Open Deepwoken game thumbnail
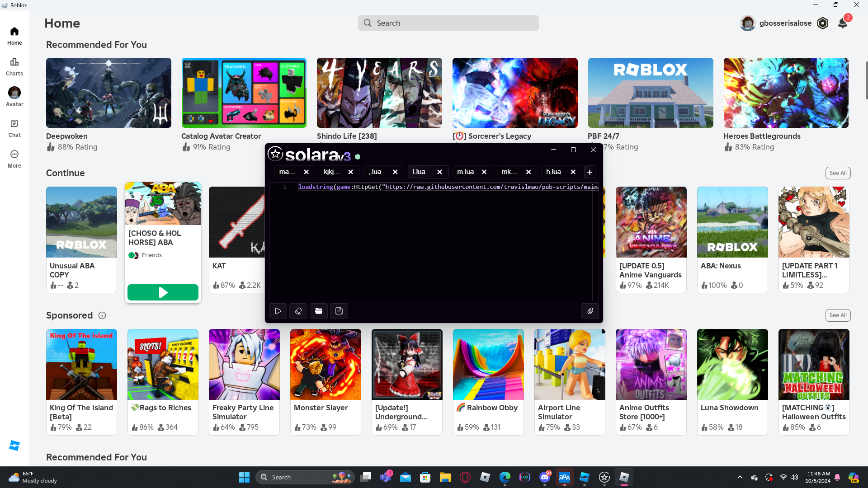Screen dimensions: 868x488 coord(108,93)
